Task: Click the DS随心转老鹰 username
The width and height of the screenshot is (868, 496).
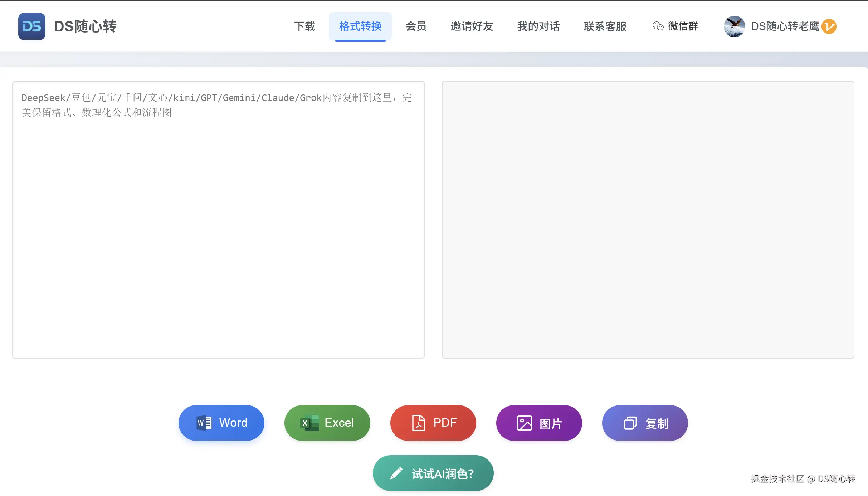Action: pyautogui.click(x=785, y=26)
